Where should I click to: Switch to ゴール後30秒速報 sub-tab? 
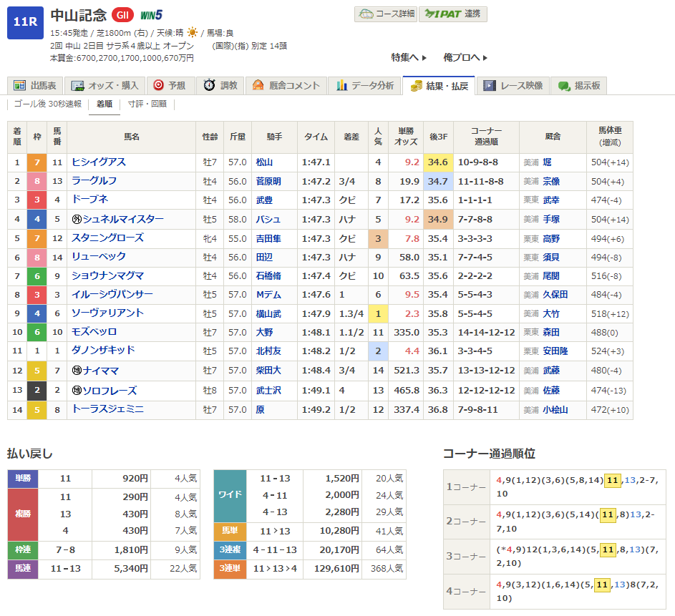48,104
